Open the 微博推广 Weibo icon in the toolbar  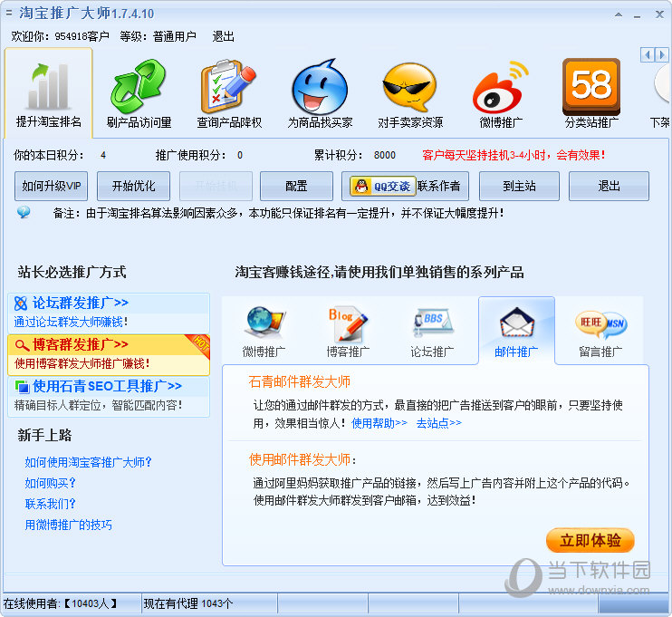(x=500, y=87)
